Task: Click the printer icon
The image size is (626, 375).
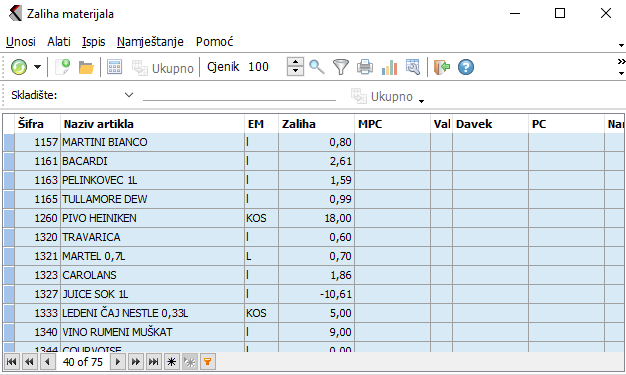Action: pos(365,67)
